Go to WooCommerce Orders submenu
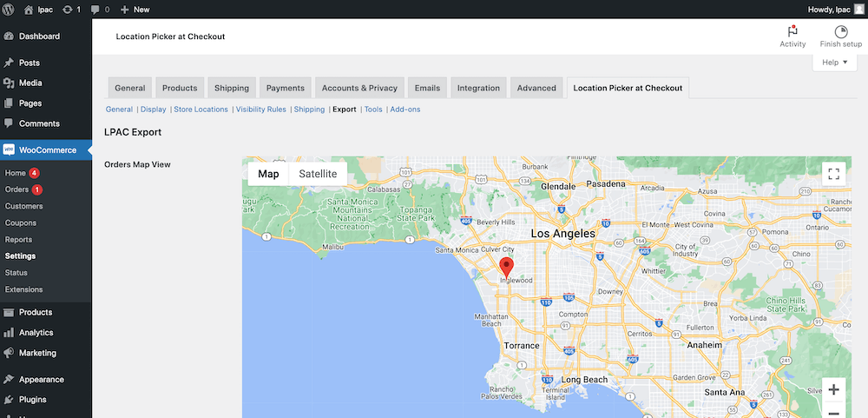The image size is (868, 418). click(x=16, y=189)
